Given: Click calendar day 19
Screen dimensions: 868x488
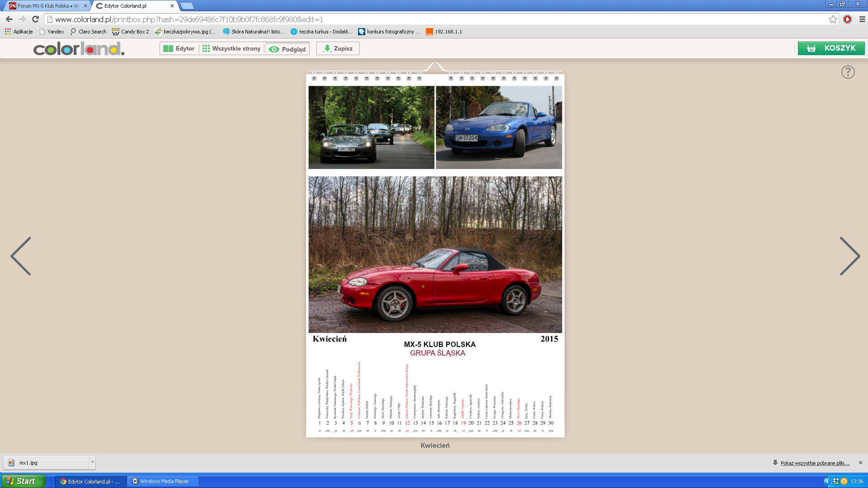Looking at the screenshot, I should pyautogui.click(x=463, y=423).
